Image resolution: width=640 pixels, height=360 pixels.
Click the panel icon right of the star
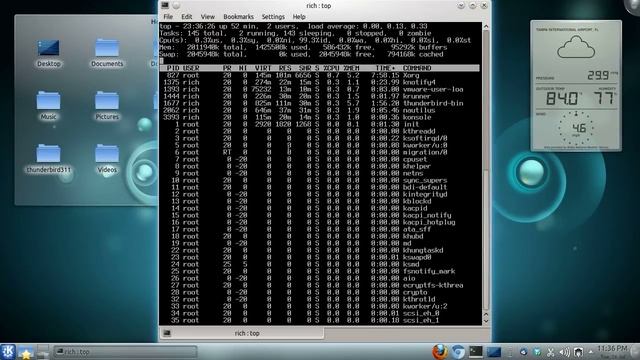[42, 352]
